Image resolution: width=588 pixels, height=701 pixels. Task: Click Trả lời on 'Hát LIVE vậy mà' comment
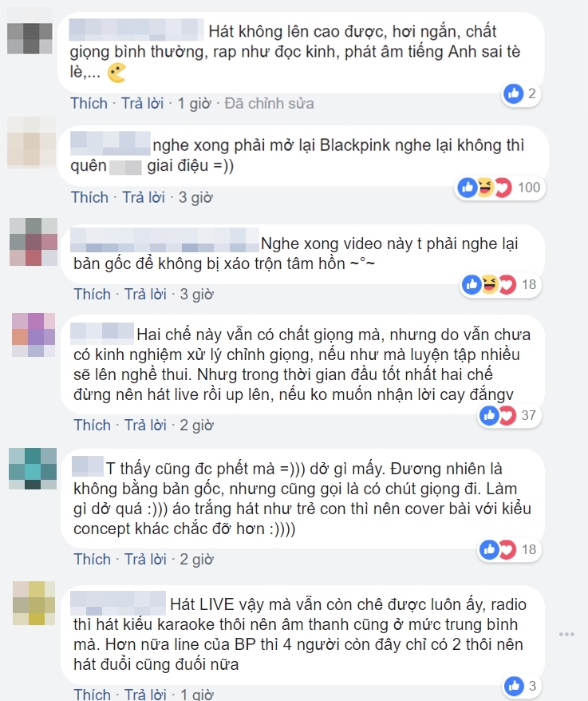coord(145,695)
